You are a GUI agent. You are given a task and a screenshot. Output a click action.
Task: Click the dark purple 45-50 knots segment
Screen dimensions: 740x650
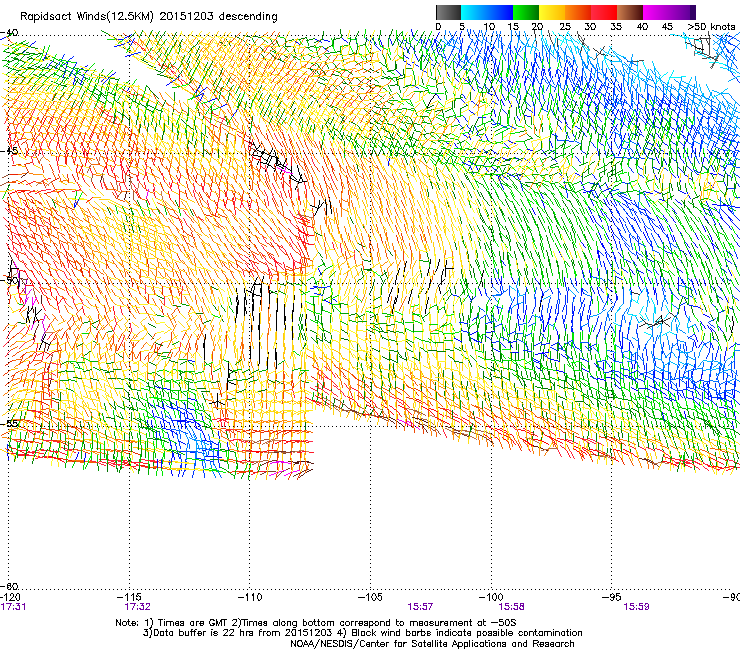tap(682, 13)
